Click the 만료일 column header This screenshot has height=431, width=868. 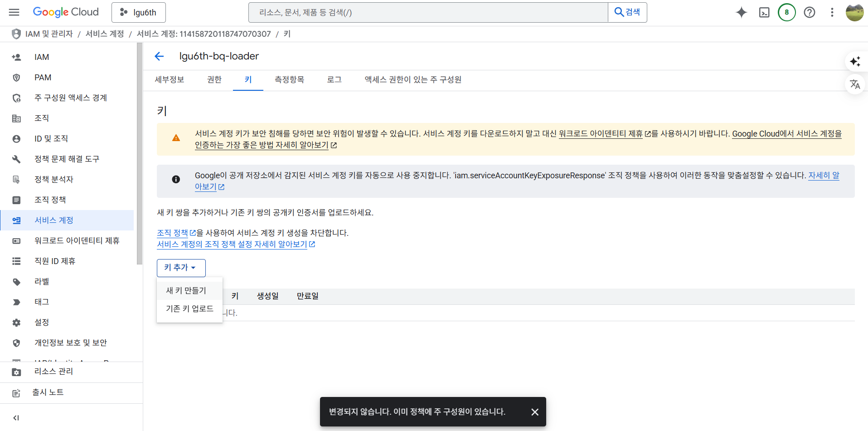point(308,296)
